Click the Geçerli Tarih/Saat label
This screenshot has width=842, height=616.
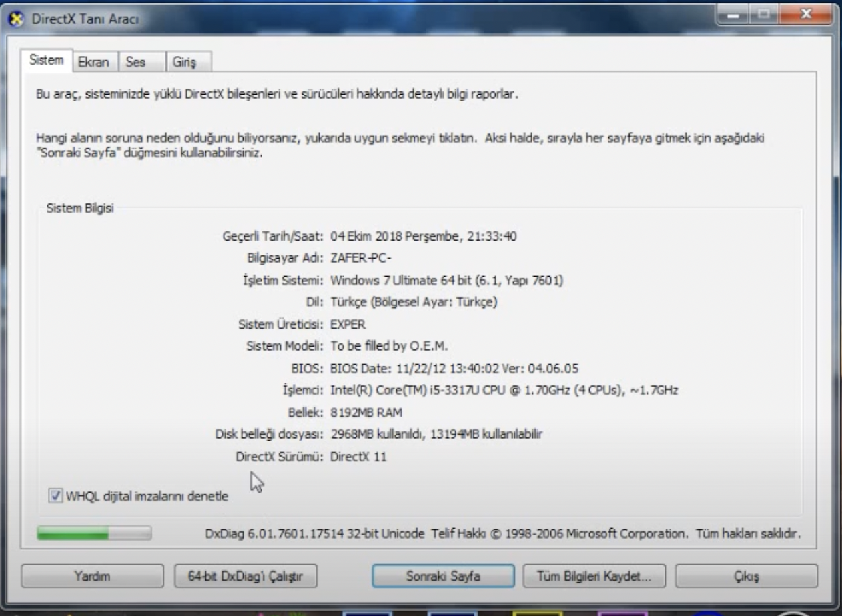[x=274, y=236]
